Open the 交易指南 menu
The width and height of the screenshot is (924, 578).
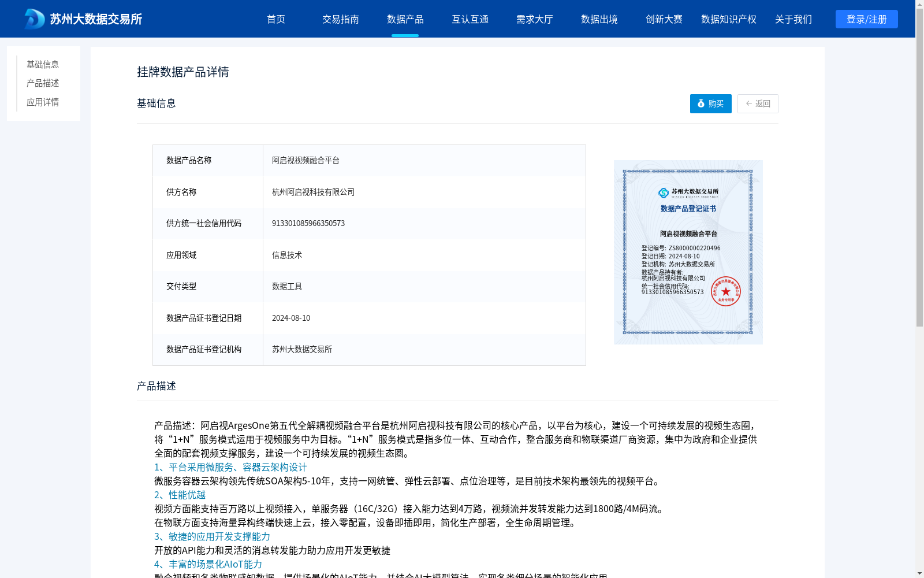tap(341, 19)
